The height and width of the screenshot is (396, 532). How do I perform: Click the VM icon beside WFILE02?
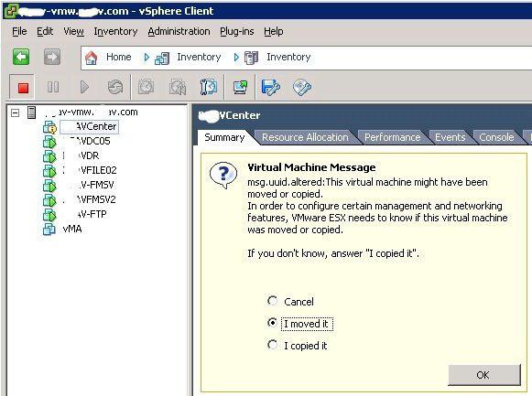coord(49,171)
